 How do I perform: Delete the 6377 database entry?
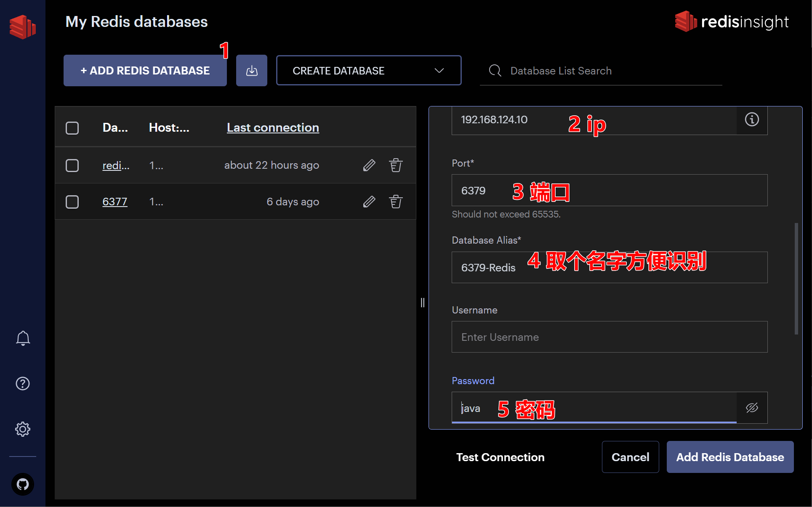coord(395,202)
